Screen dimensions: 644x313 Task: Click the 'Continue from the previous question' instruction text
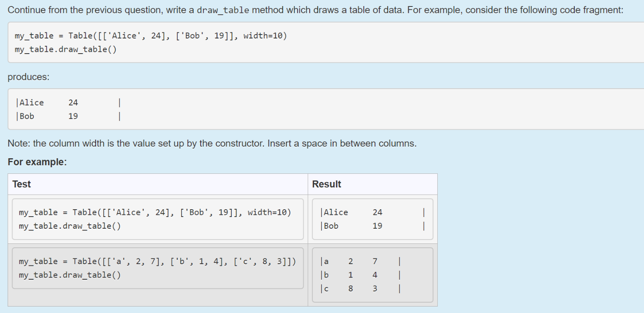pos(316,10)
